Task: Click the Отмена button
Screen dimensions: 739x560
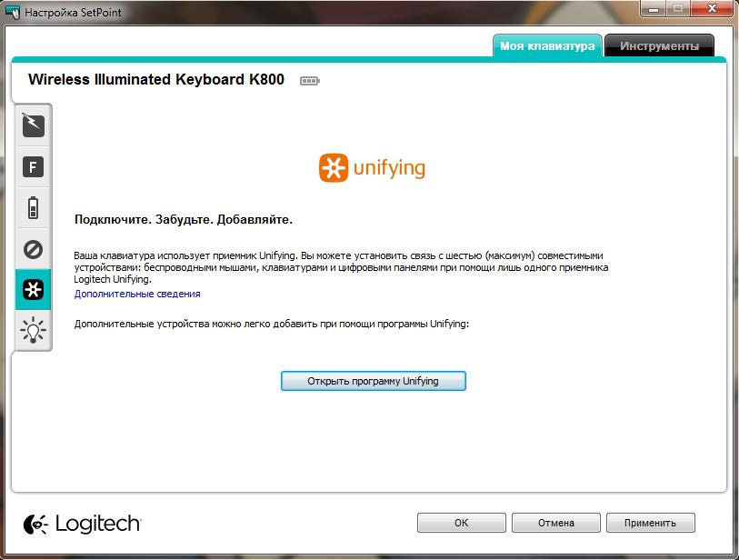Action: click(x=556, y=523)
